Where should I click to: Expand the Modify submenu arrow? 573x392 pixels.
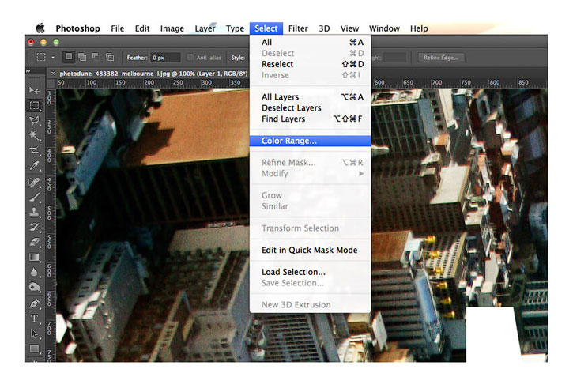[x=361, y=174]
